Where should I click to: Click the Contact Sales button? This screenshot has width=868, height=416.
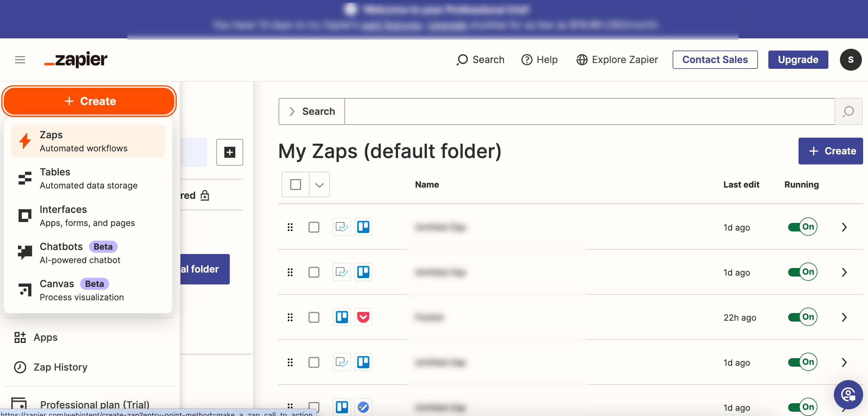[715, 60]
